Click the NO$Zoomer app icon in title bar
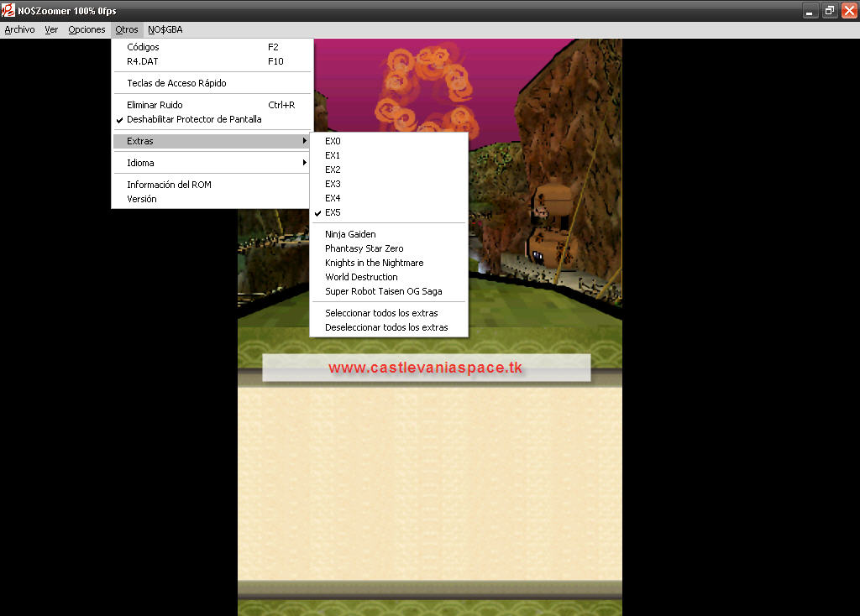The image size is (860, 616). point(8,10)
